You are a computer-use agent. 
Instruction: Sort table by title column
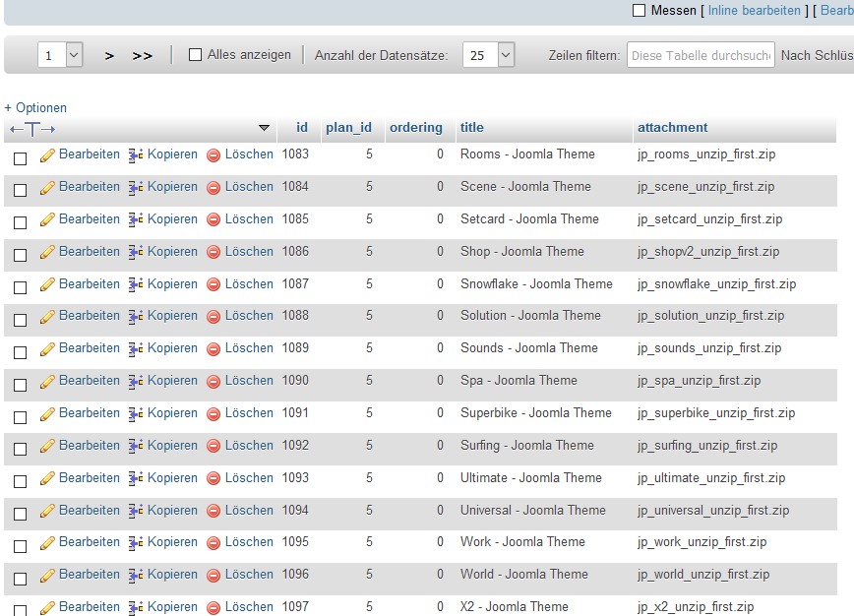471,128
